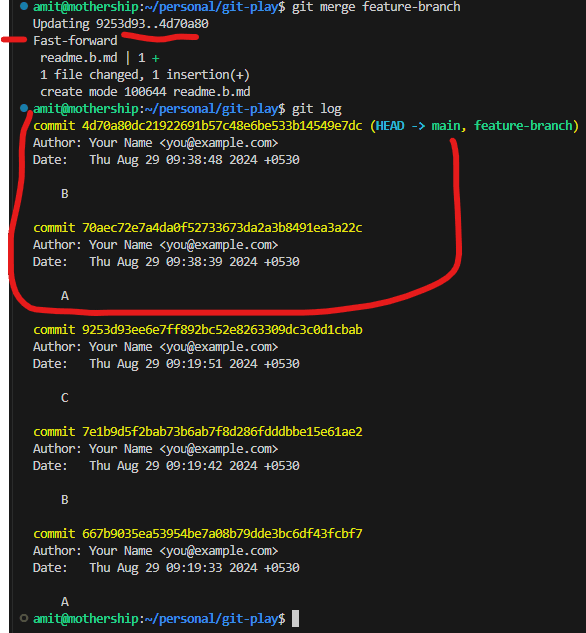Click commit message 'A' under commit 667b903
This screenshot has height=633, width=586.
point(65,602)
